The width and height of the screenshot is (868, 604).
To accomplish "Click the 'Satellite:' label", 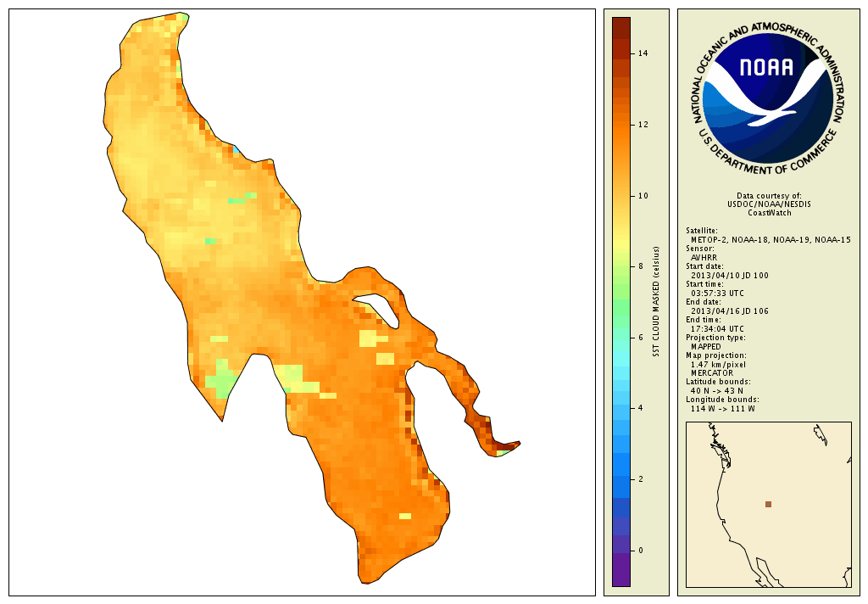I will pyautogui.click(x=701, y=231).
